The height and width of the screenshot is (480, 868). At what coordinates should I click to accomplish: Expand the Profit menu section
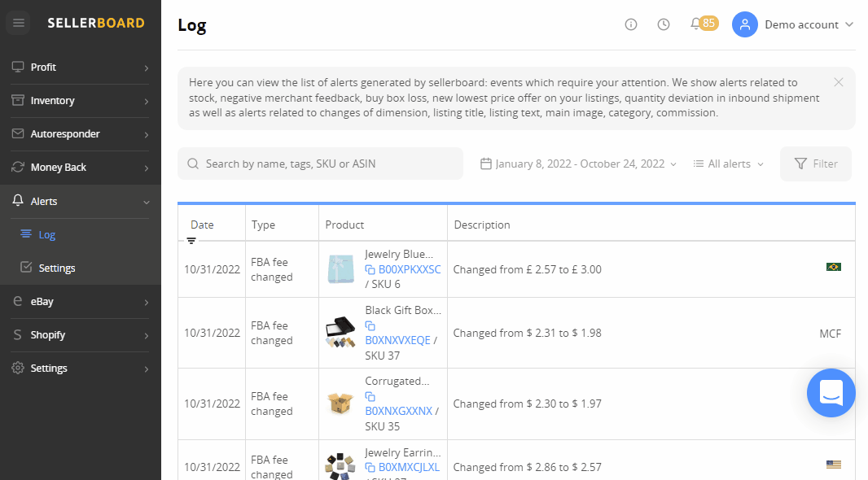[x=81, y=68]
